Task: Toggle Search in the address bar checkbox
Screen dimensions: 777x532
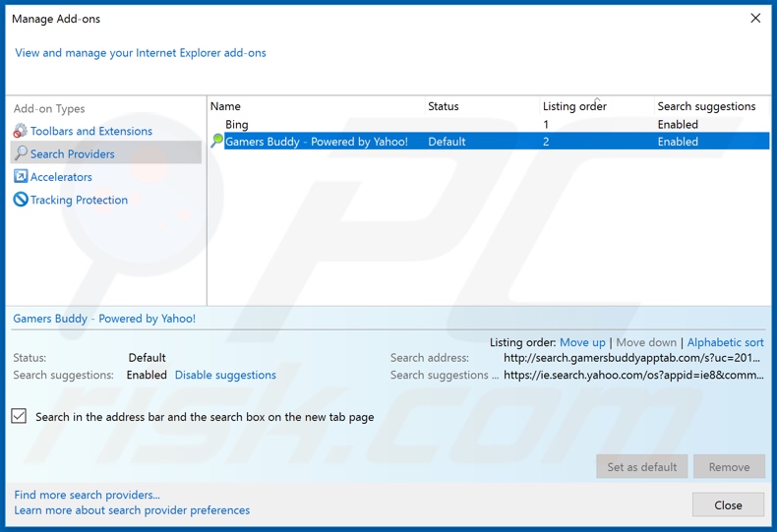Action: click(x=19, y=416)
